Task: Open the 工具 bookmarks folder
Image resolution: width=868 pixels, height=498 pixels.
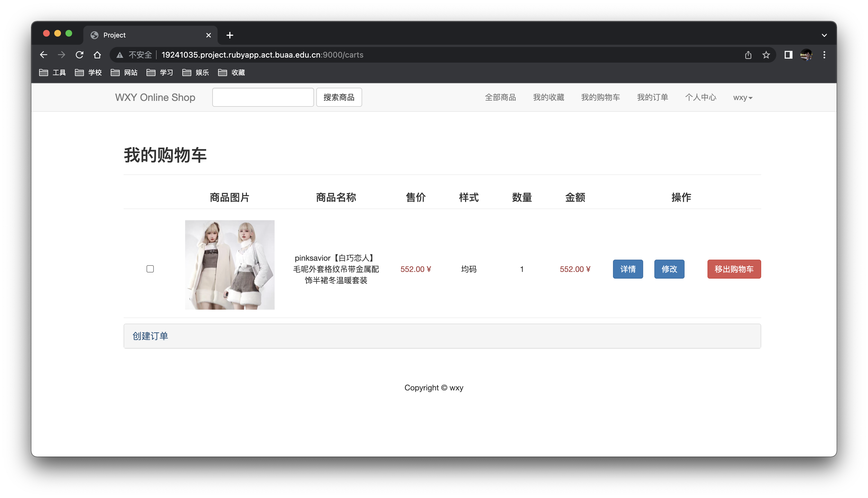Action: click(x=52, y=72)
